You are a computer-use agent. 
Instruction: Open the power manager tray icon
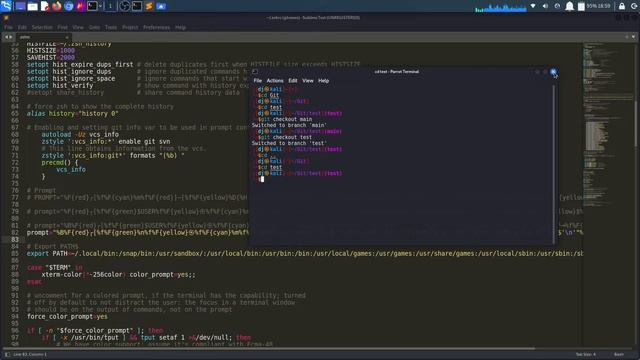click(558, 6)
